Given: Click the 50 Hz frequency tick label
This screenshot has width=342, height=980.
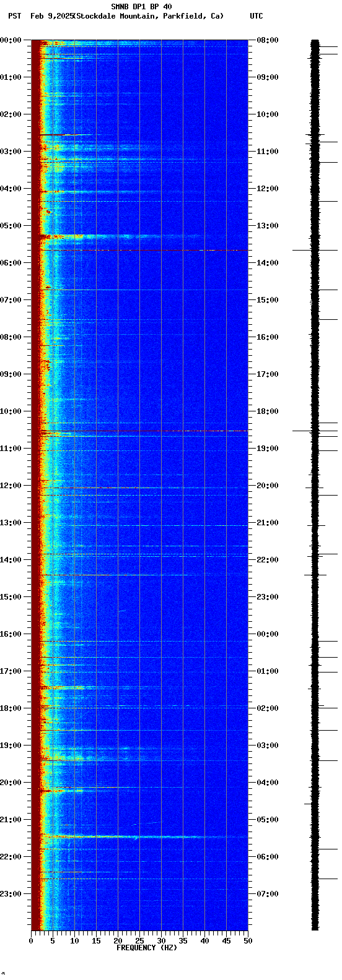Looking at the screenshot, I should pos(248,941).
